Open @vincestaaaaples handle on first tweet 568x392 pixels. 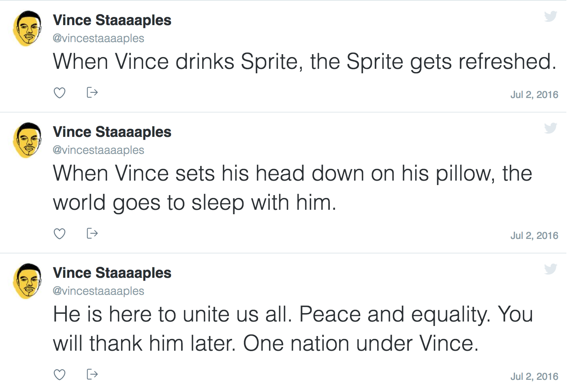point(98,38)
